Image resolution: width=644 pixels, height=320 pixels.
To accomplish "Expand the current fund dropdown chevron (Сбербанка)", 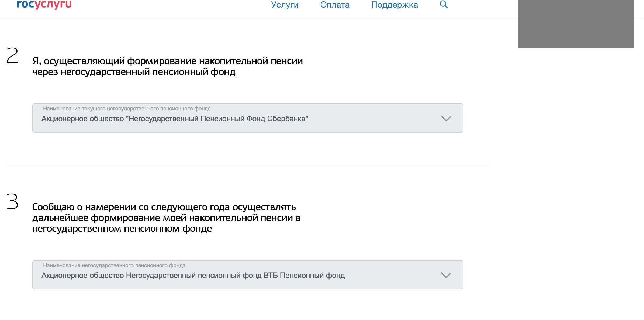I will tap(446, 119).
